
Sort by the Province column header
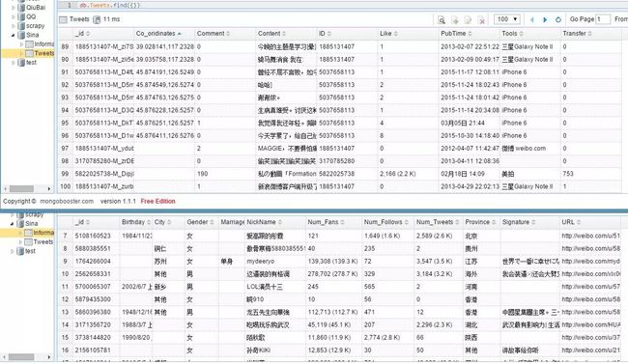477,222
